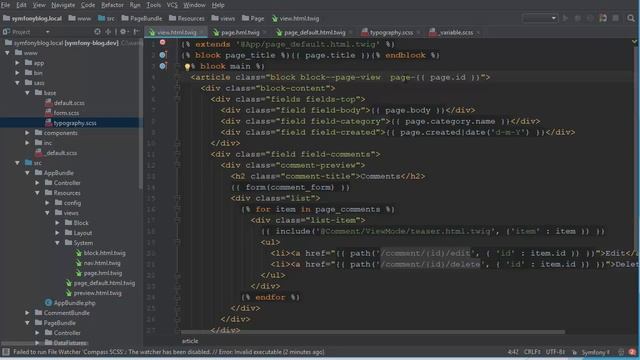Image resolution: width=640 pixels, height=360 pixels.
Task: Click the Stop square icon in toolbar
Action: click(616, 18)
